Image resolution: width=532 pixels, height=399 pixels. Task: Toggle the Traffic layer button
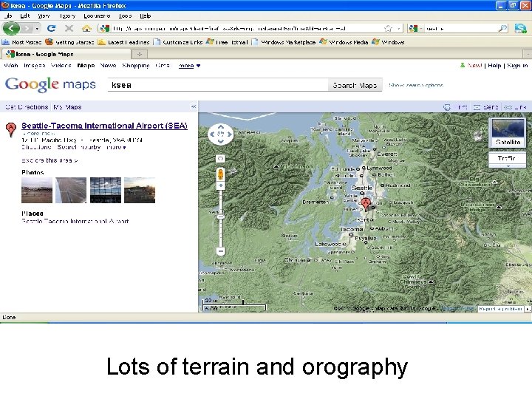tap(507, 158)
